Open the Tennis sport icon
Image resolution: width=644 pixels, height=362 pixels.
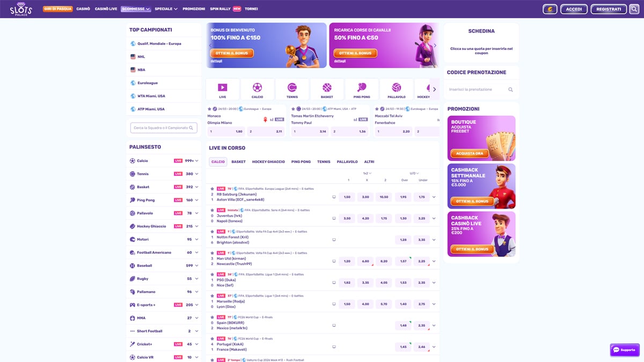coord(292,88)
